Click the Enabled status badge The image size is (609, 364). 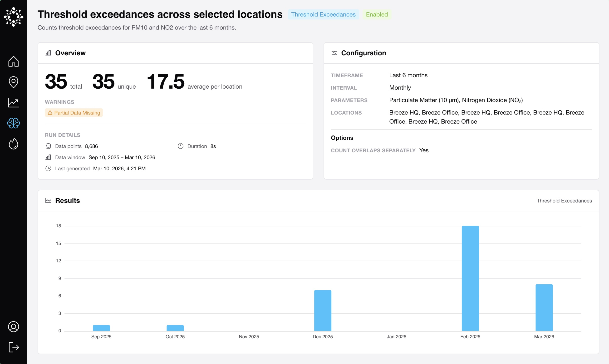[377, 14]
